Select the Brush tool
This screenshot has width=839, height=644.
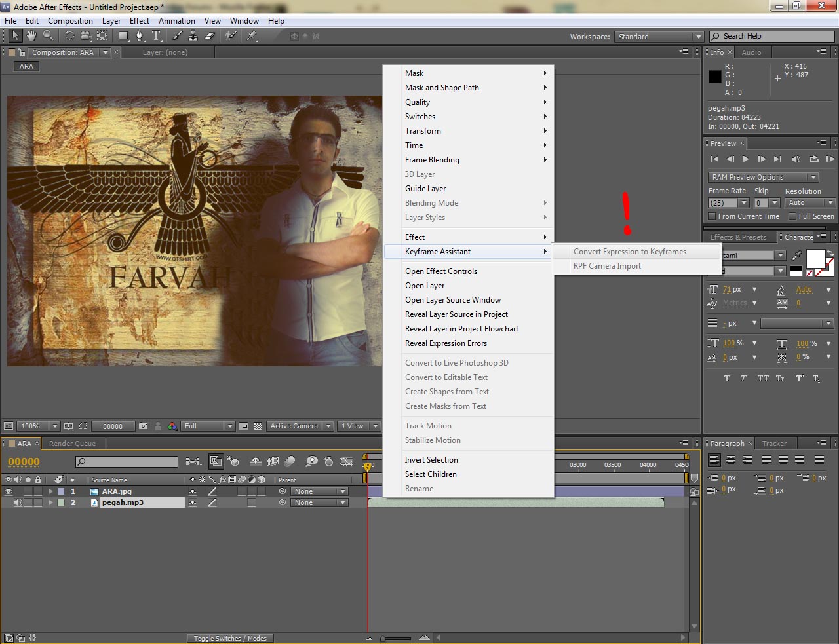tap(177, 36)
